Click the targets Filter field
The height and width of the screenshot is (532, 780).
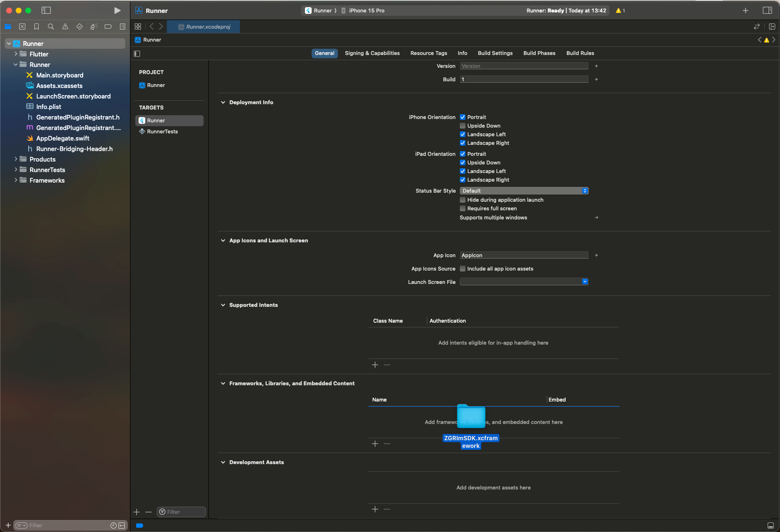pos(181,512)
